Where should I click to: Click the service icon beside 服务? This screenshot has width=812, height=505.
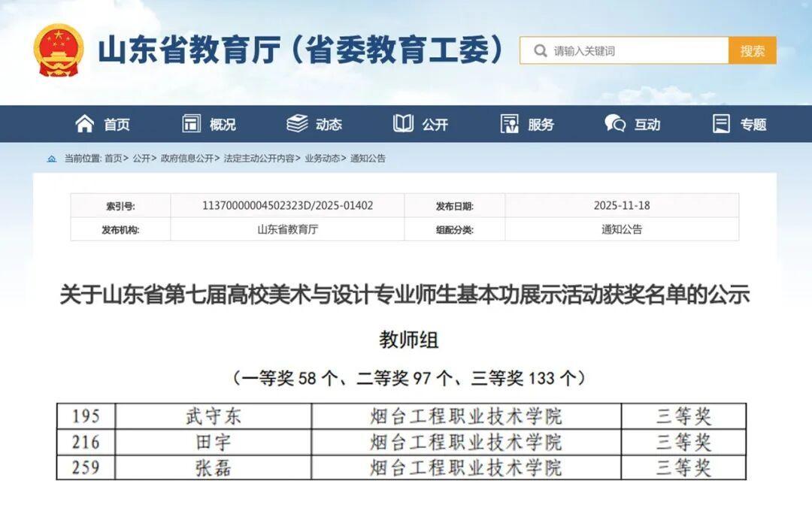(510, 124)
